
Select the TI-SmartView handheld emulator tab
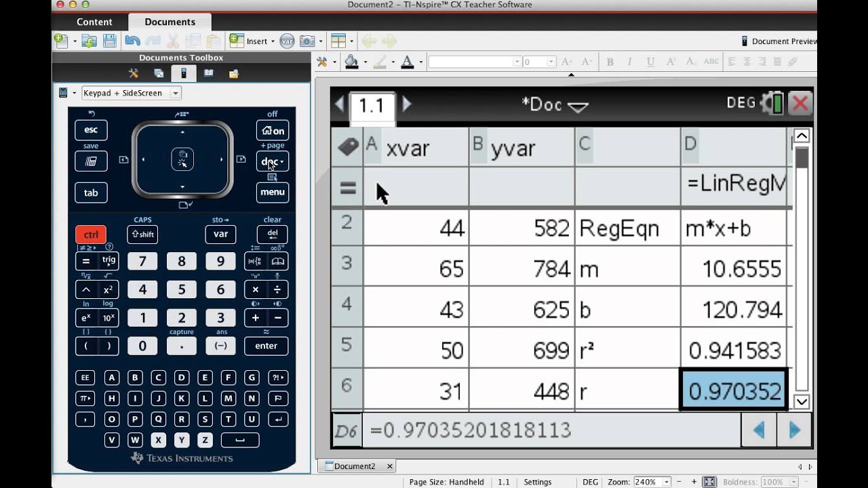point(183,73)
